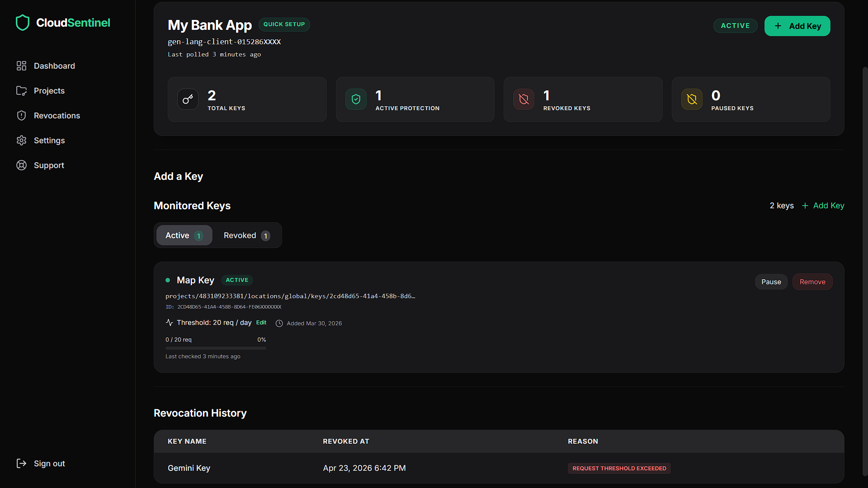
Task: Click the Support life-ring icon
Action: (x=22, y=165)
